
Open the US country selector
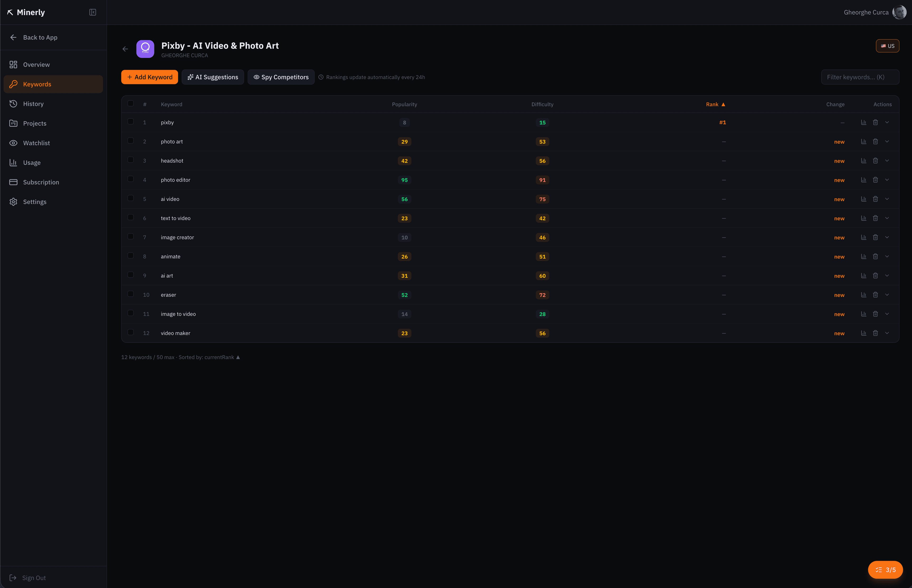[888, 46]
